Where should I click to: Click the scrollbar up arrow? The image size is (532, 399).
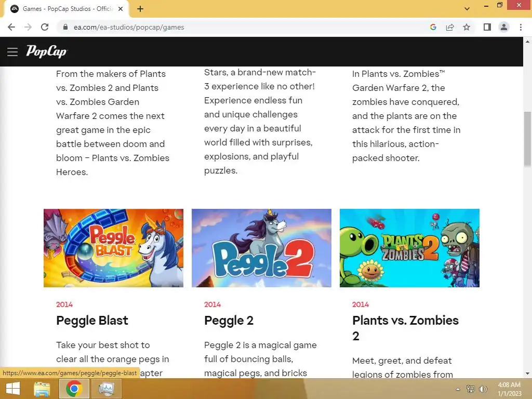[x=527, y=42]
